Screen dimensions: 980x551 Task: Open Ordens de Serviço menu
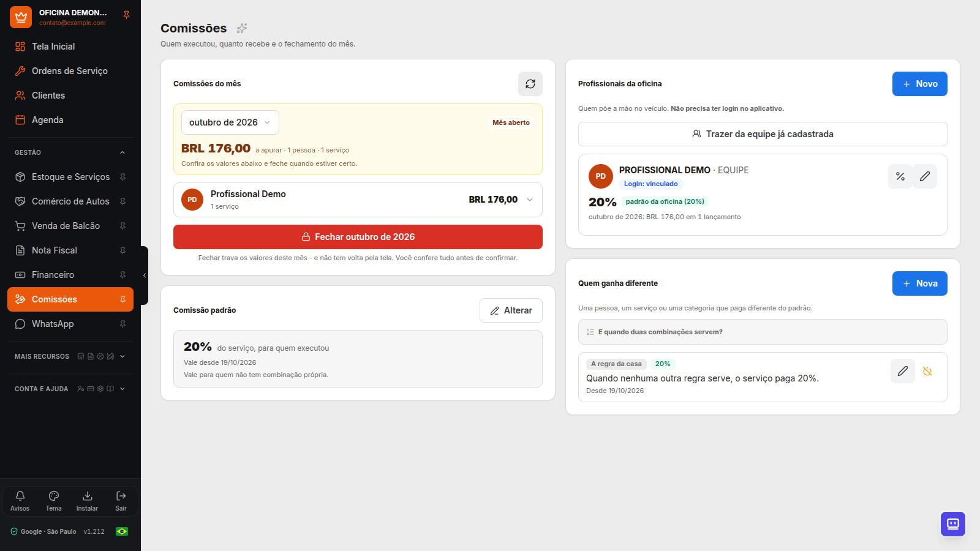tap(70, 71)
